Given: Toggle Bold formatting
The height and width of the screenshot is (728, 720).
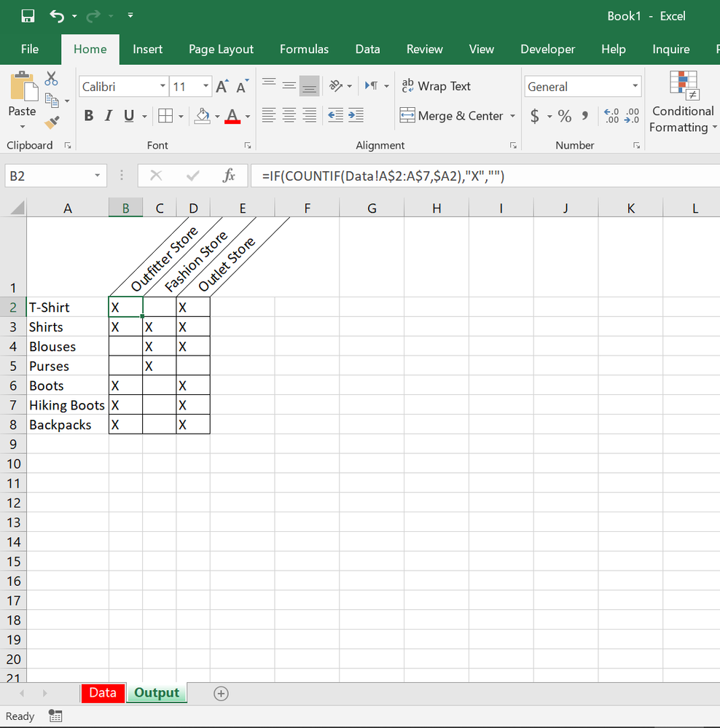Looking at the screenshot, I should [89, 116].
